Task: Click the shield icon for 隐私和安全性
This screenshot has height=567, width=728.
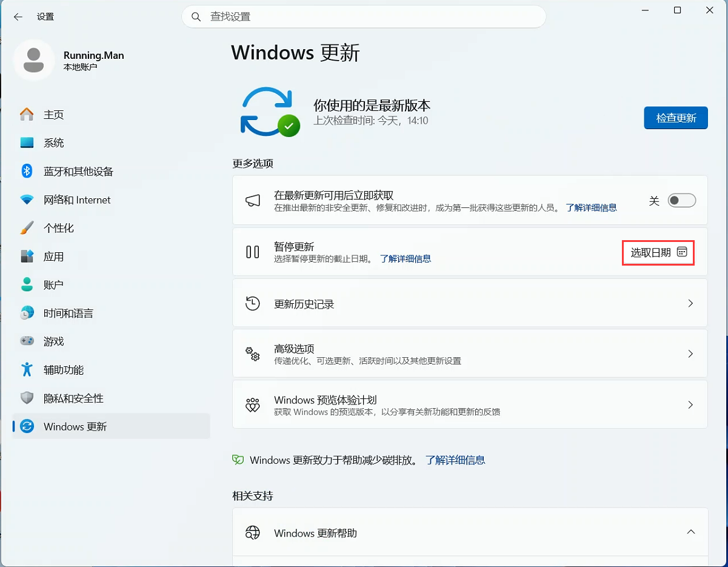Action: (27, 398)
